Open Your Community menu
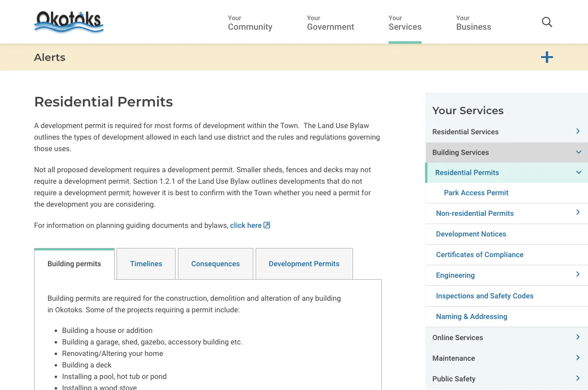 250,23
